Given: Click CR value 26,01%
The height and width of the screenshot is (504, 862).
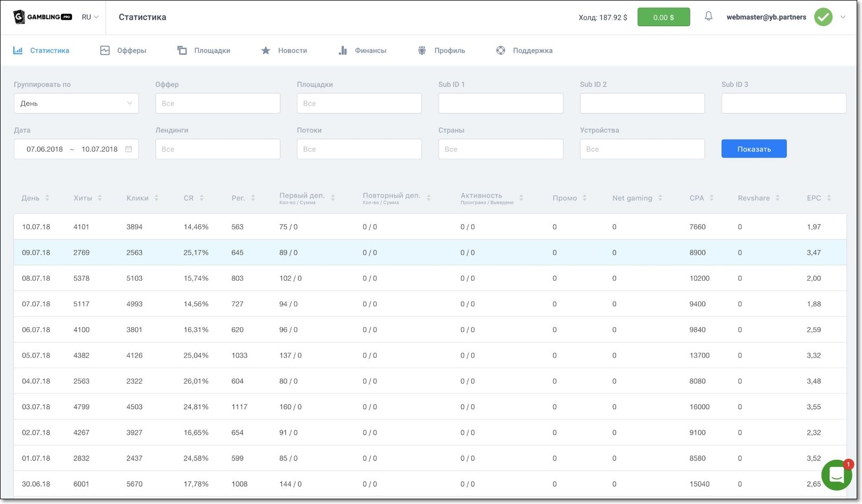Looking at the screenshot, I should (196, 381).
